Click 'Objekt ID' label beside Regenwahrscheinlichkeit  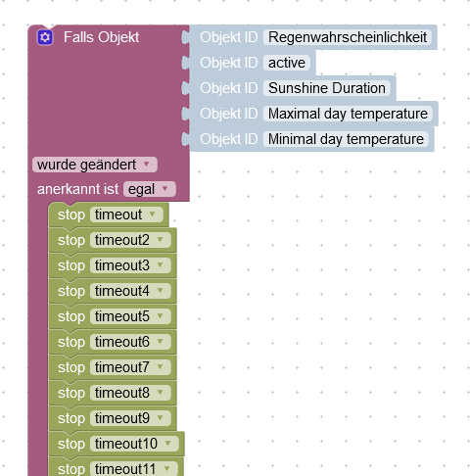(x=229, y=37)
